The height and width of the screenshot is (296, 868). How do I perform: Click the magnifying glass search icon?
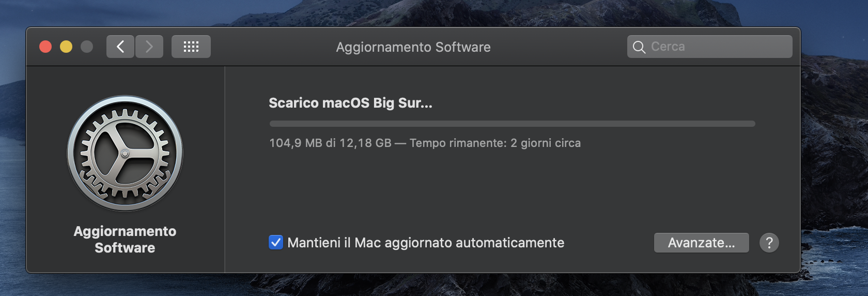pyautogui.click(x=639, y=47)
